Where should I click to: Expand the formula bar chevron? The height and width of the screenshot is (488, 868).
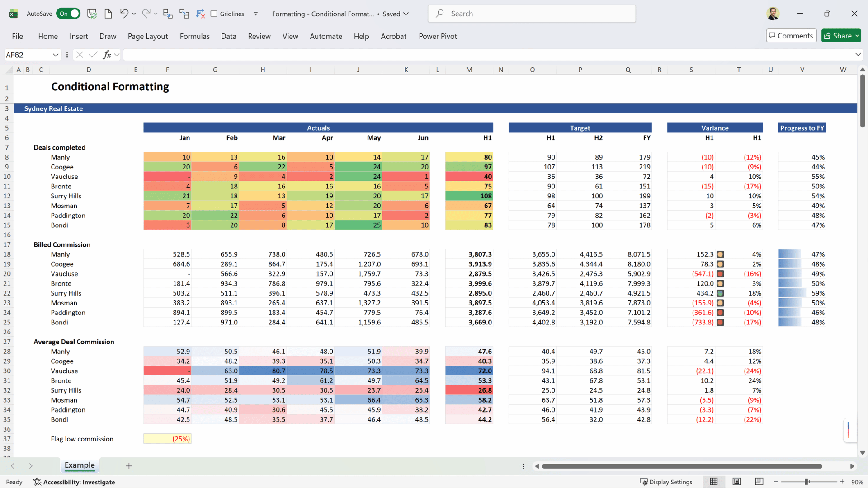[858, 55]
